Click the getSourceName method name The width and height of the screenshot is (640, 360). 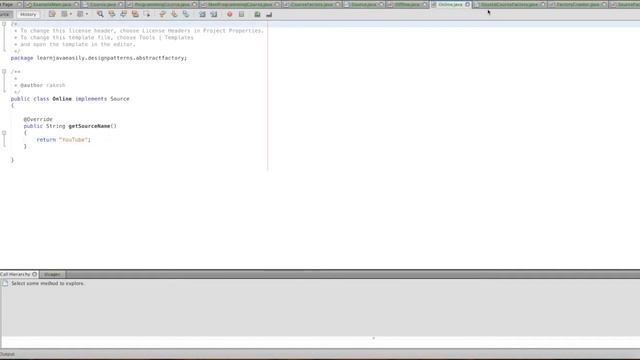click(89, 126)
